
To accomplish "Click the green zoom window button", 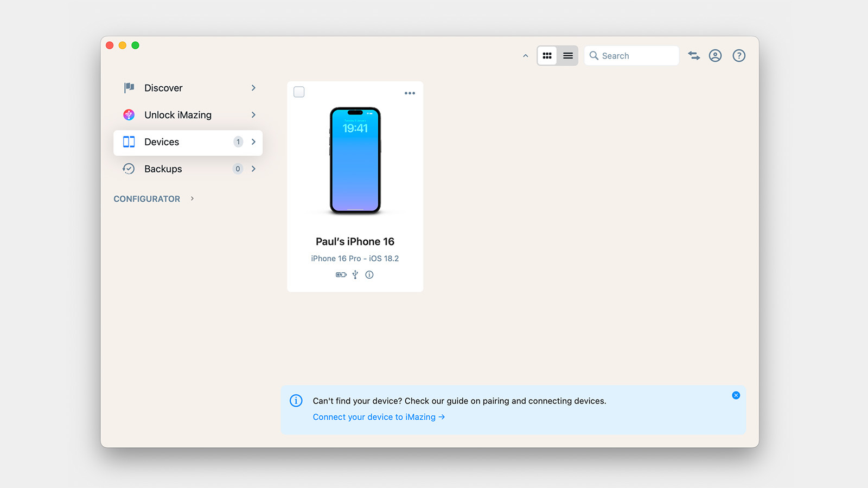I will (x=136, y=46).
